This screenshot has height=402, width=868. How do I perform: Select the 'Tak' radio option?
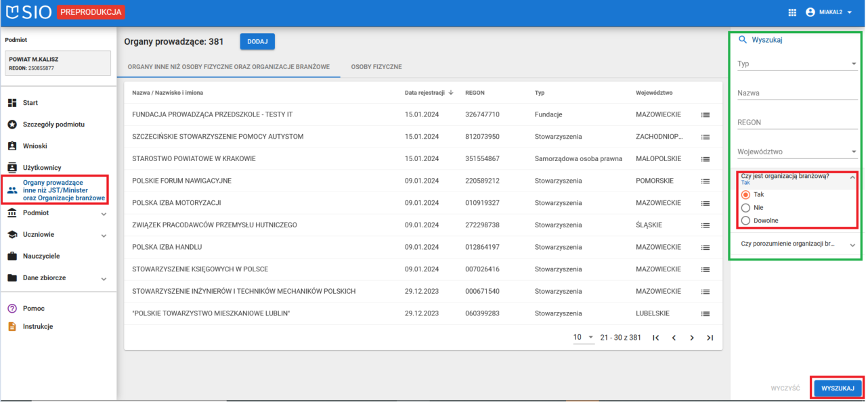[745, 195]
